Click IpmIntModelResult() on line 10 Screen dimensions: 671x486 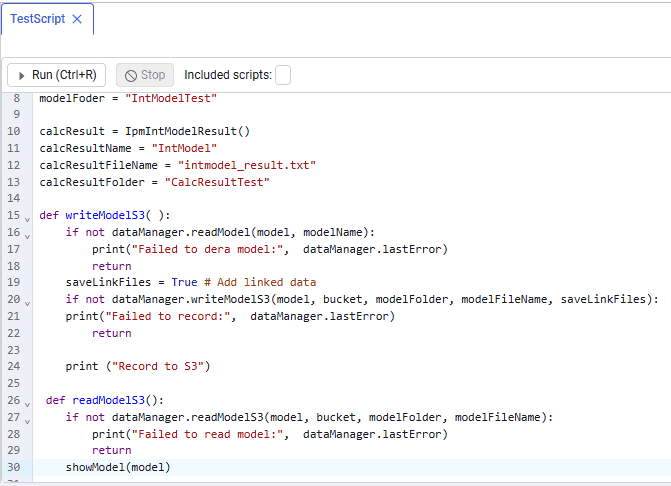(187, 131)
